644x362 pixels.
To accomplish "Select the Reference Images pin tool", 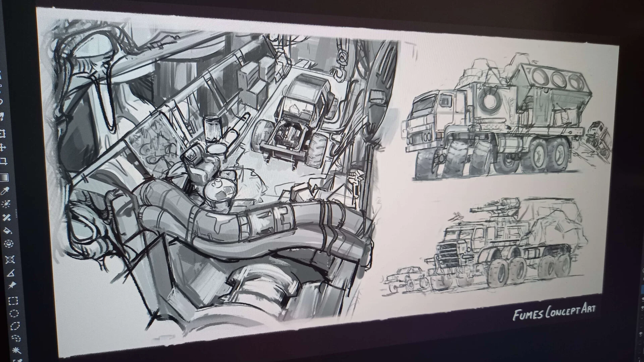I will 12,285.
